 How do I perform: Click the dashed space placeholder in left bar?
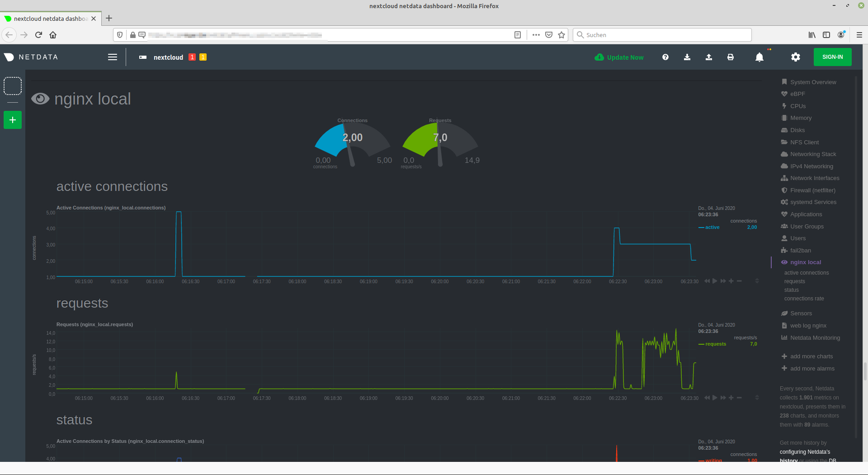[13, 86]
